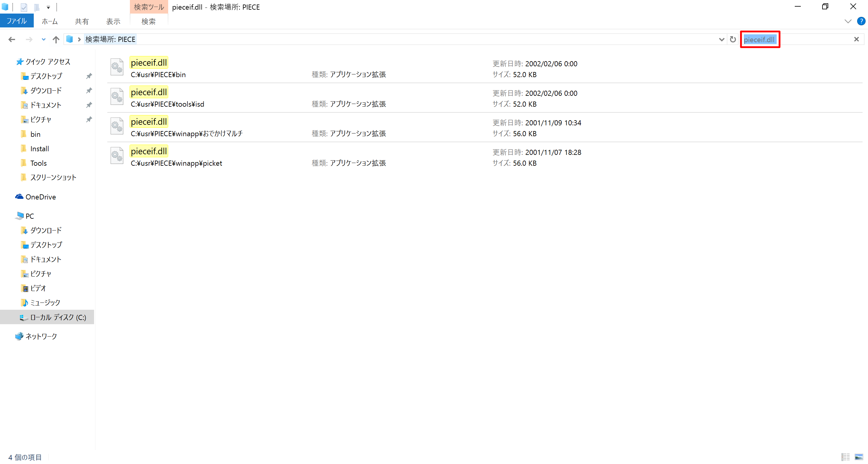Switch to the ホーム ribbon tab
This screenshot has width=868, height=464.
tap(49, 21)
